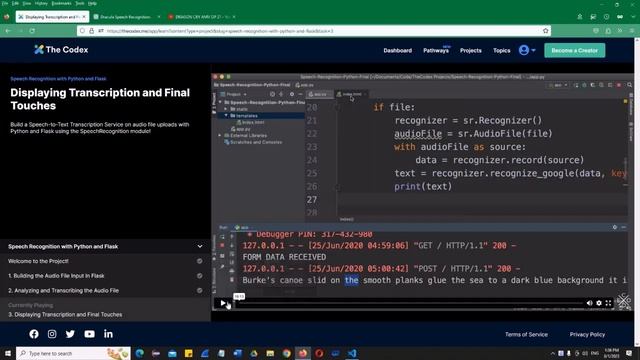Image resolution: width=640 pixels, height=360 pixels.
Task: Go to The Codex home logo
Action: (61, 50)
